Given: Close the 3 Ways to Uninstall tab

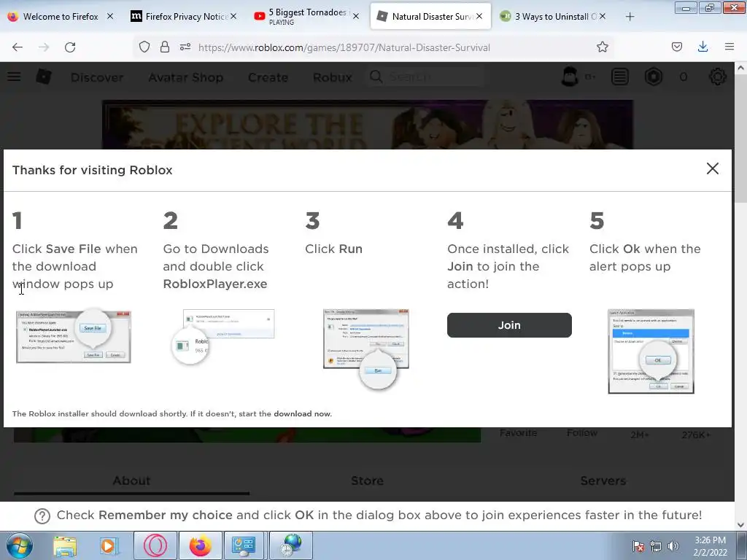Looking at the screenshot, I should click(603, 16).
